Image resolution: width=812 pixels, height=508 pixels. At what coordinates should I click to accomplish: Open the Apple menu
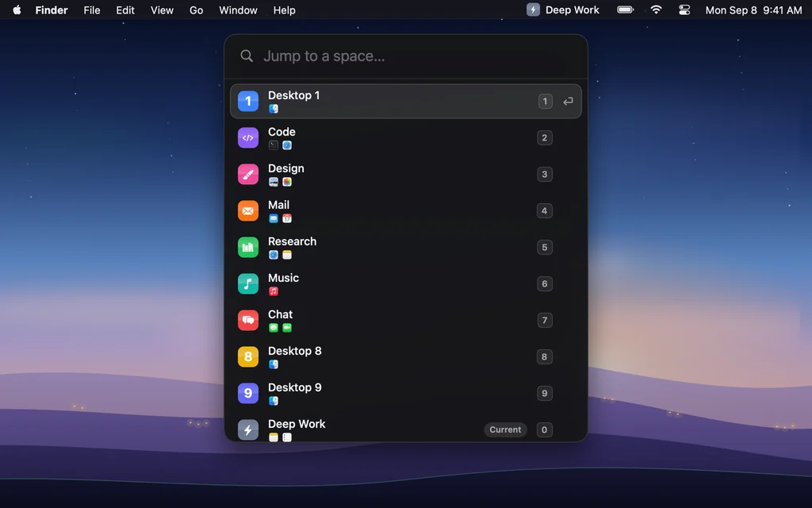(x=17, y=10)
